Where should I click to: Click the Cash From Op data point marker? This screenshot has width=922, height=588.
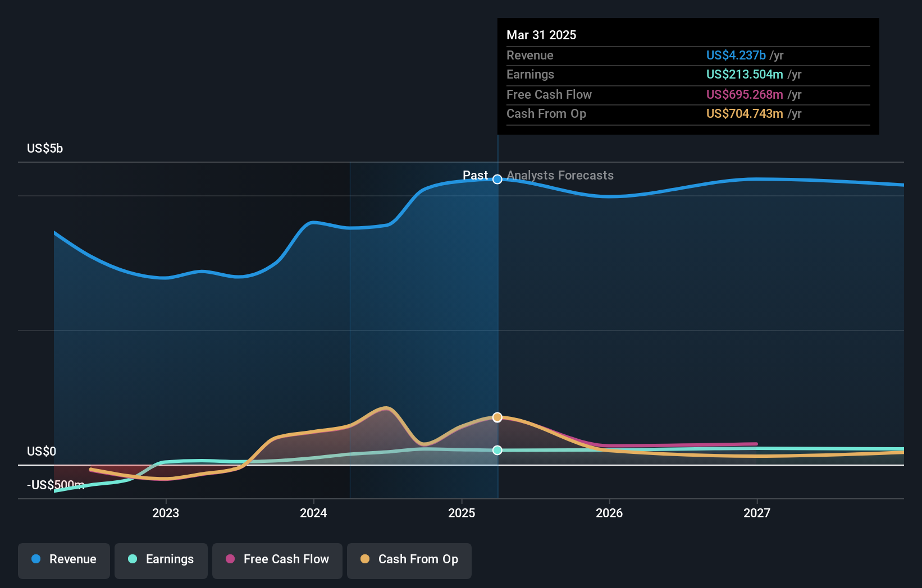(x=497, y=417)
